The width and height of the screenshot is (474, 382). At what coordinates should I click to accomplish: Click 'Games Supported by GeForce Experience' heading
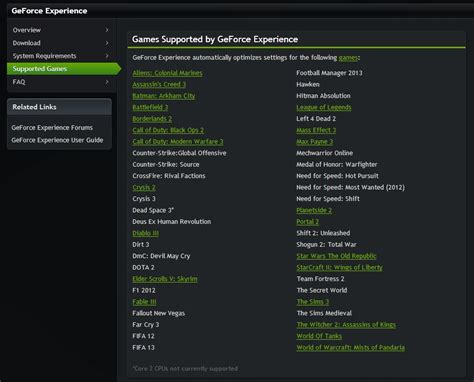tap(215, 39)
